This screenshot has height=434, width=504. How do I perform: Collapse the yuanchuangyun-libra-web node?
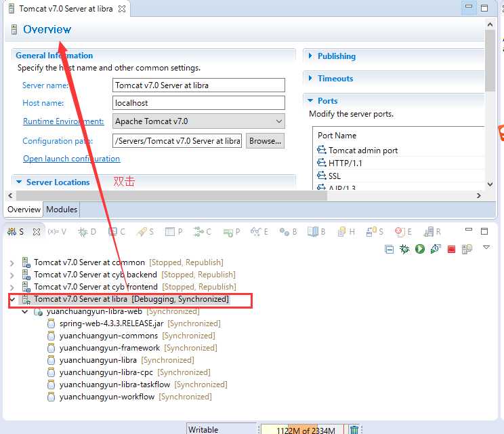(25, 311)
